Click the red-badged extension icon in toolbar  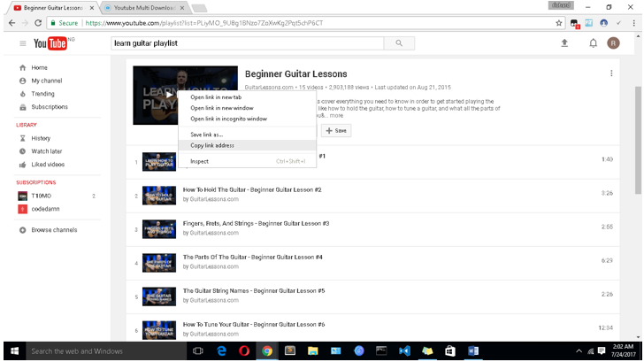pos(575,23)
